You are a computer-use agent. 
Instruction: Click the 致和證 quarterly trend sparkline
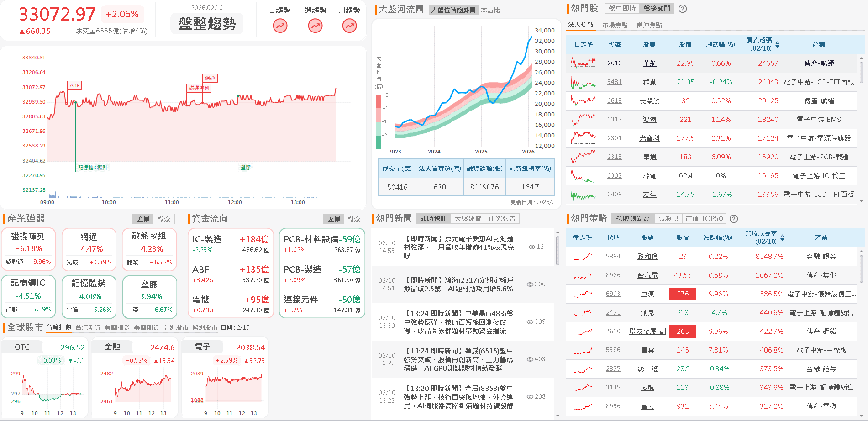[583, 256]
